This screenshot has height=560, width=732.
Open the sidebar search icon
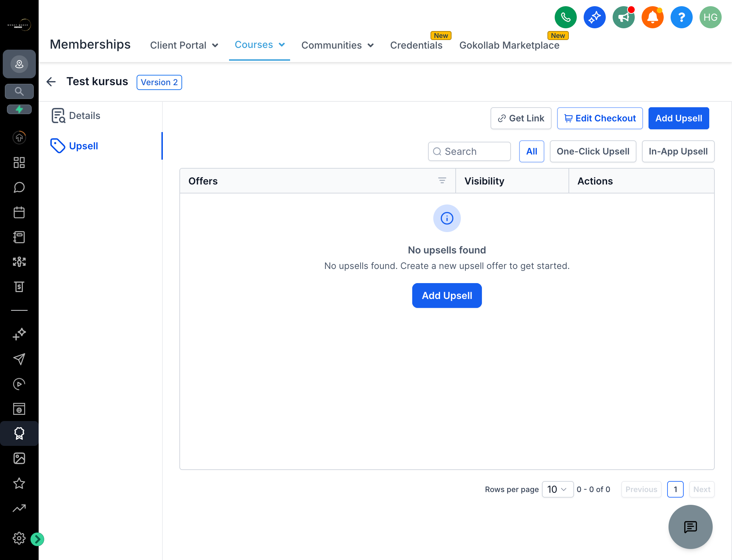click(19, 91)
